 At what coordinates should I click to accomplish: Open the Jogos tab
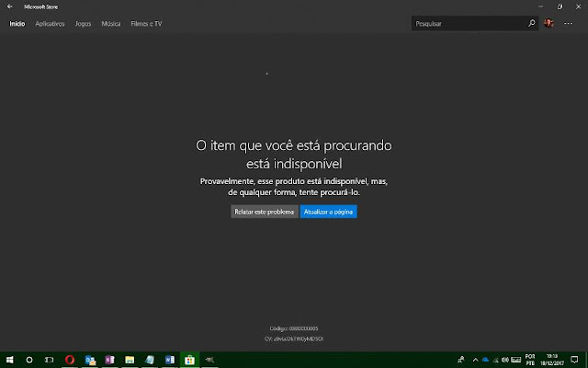(x=83, y=24)
